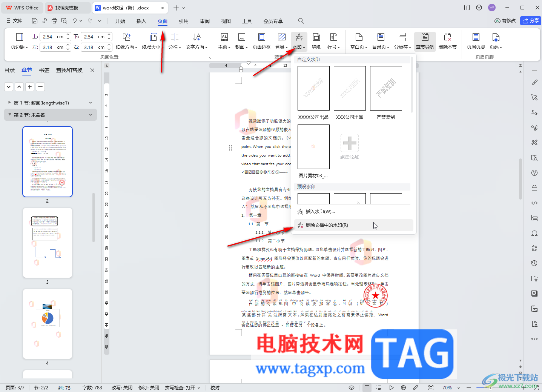This screenshot has height=392, width=542.
Task: Click the Watermark ribbon button
Action: point(299,41)
